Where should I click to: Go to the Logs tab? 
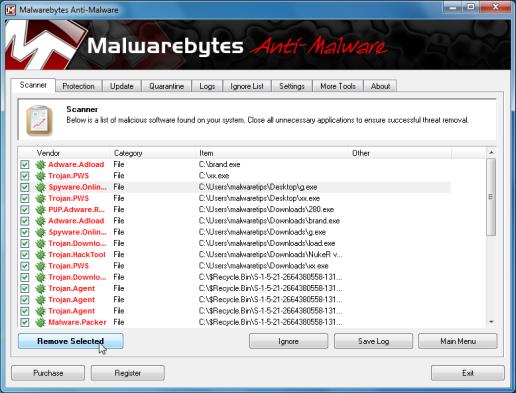(207, 86)
